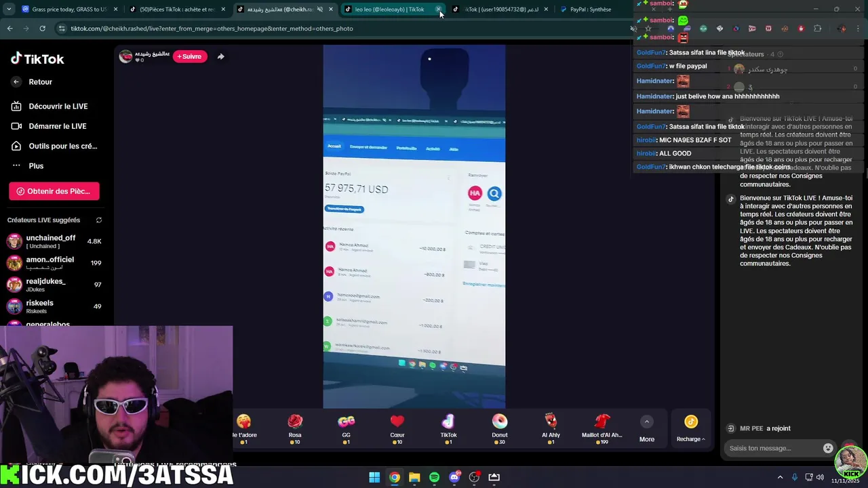This screenshot has width=868, height=488.
Task: Open Démarrer le LIVE section
Action: coord(50,126)
